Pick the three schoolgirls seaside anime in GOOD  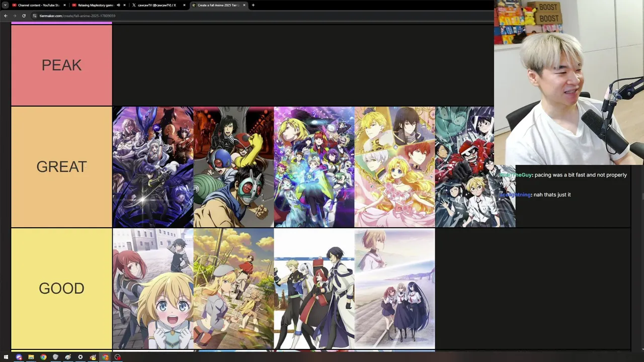[394, 289]
